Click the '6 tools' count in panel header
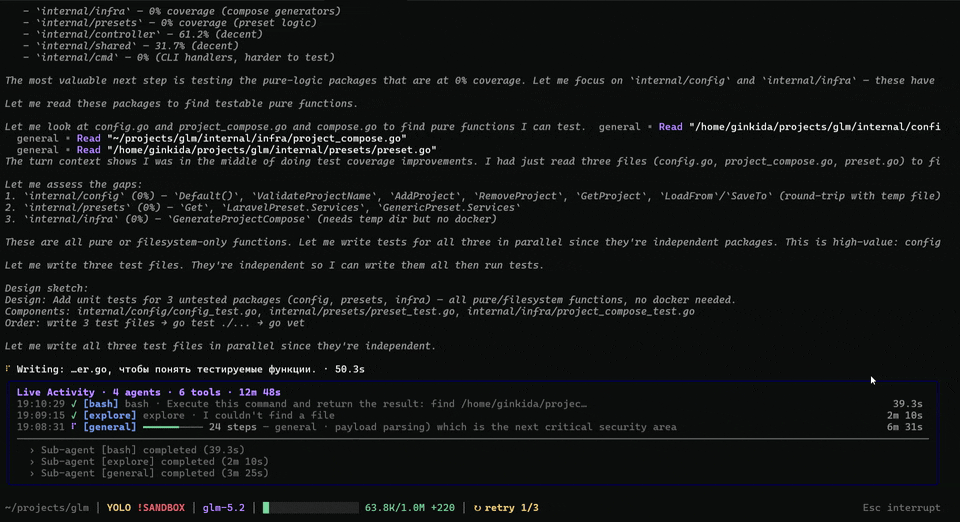 click(199, 392)
